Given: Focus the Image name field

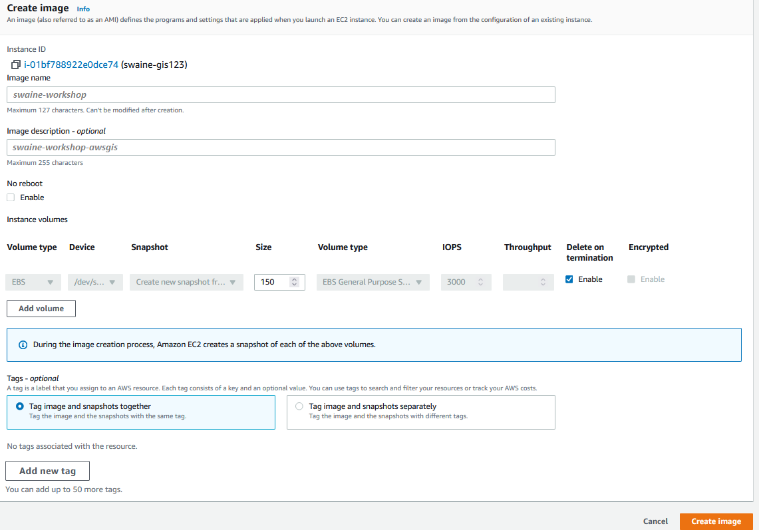Looking at the screenshot, I should coord(281,95).
